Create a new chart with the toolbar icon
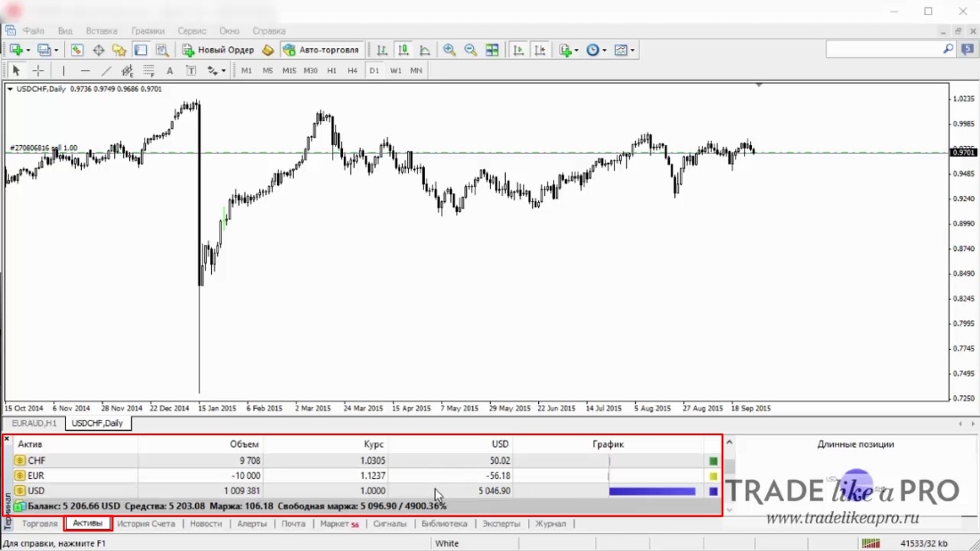 (x=15, y=50)
